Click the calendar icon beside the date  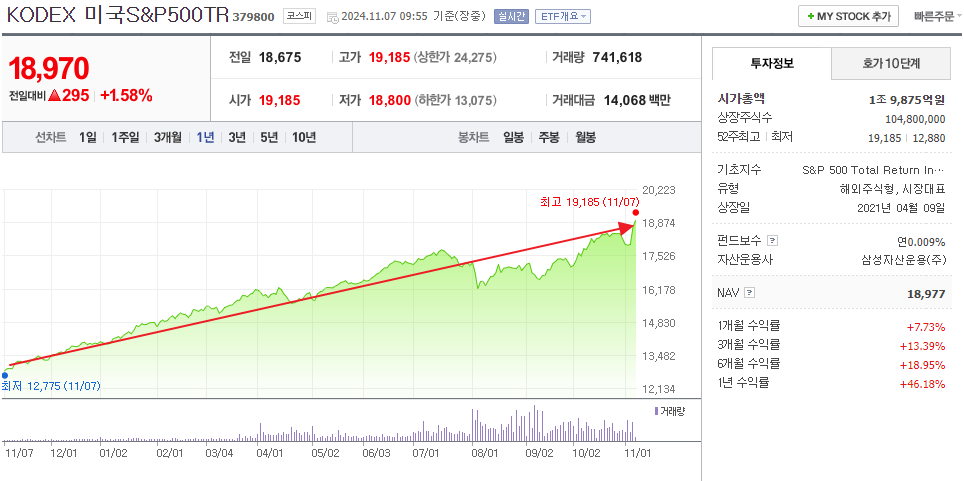(333, 17)
